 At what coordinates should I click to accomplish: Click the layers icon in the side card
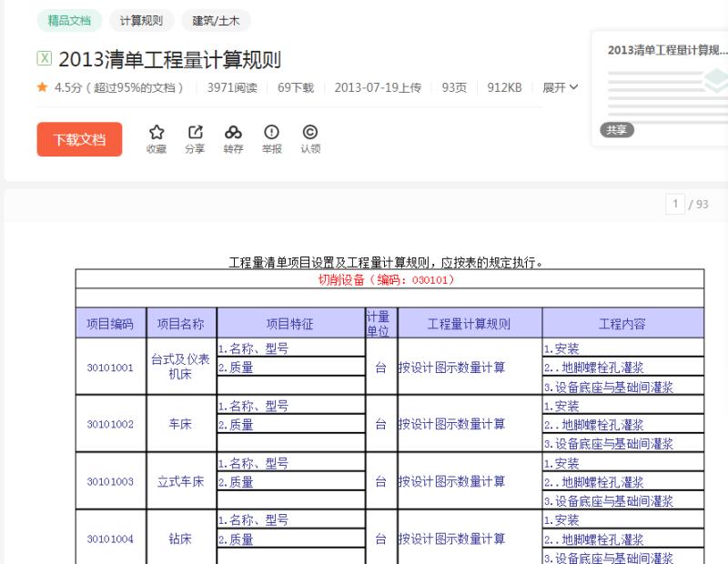(x=715, y=80)
